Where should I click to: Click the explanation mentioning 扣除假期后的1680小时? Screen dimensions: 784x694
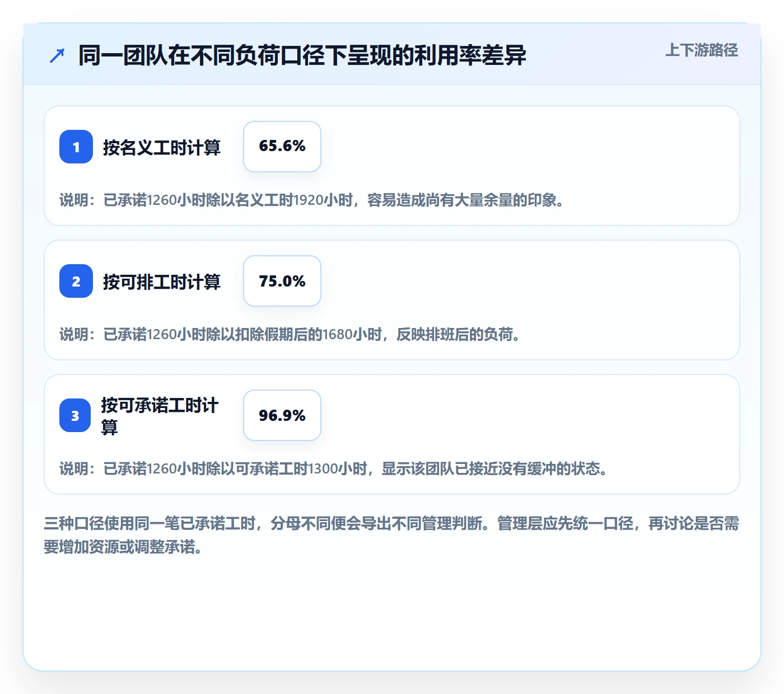coord(290,334)
